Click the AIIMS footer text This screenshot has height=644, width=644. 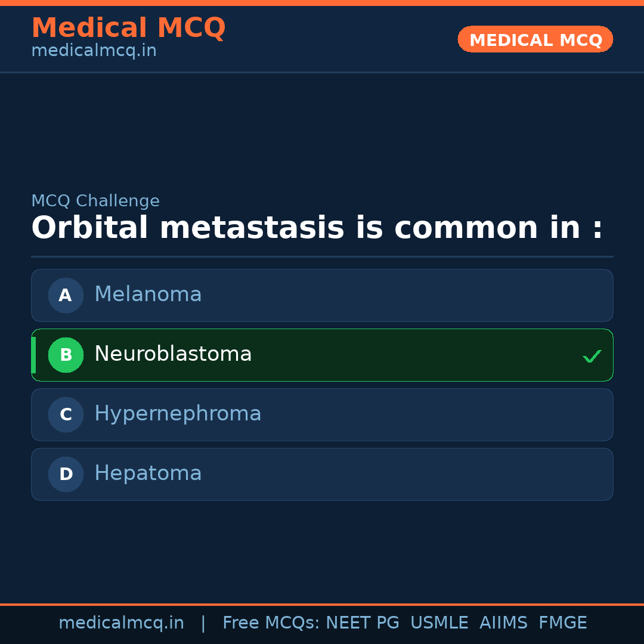[x=503, y=623]
